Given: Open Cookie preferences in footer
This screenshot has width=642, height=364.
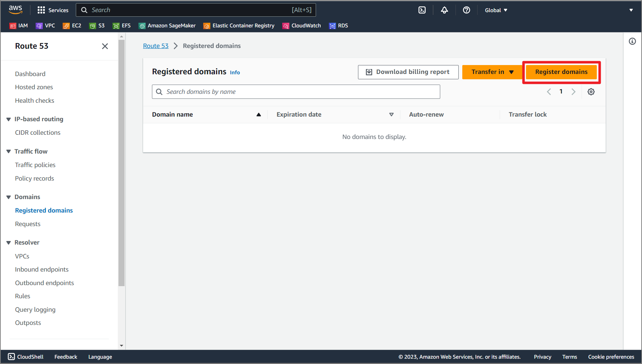Looking at the screenshot, I should [611, 357].
